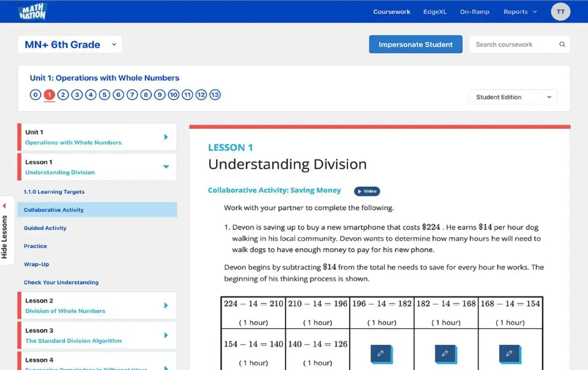Image resolution: width=588 pixels, height=370 pixels.
Task: Play the Collaborative Activity video
Action: point(367,191)
